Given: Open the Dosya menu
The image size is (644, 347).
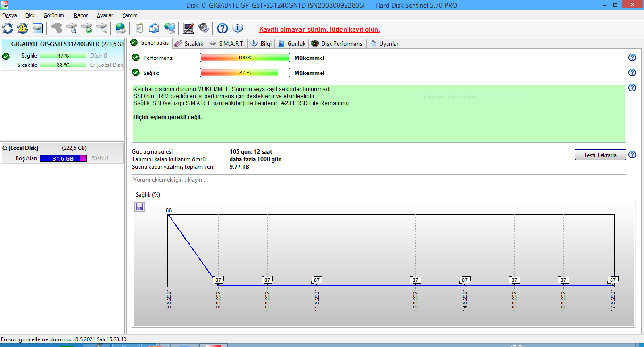Looking at the screenshot, I should (9, 15).
